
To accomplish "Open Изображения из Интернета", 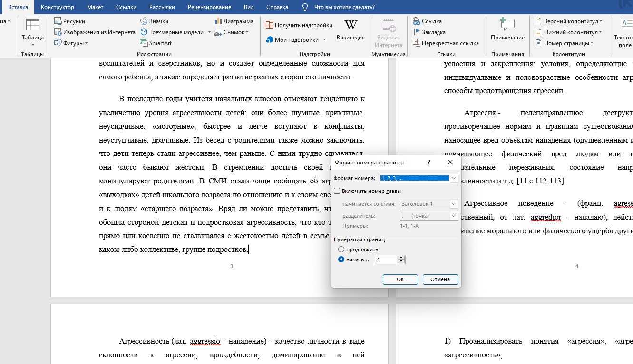I will (95, 32).
